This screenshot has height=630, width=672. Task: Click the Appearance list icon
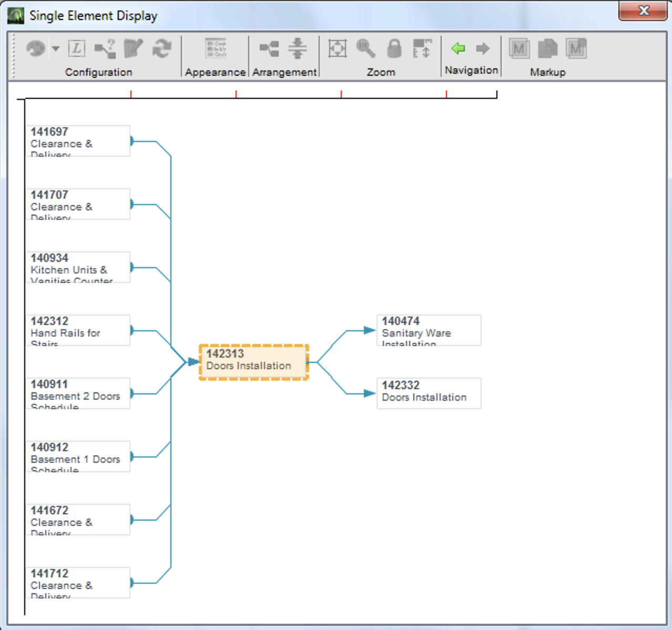pyautogui.click(x=216, y=49)
